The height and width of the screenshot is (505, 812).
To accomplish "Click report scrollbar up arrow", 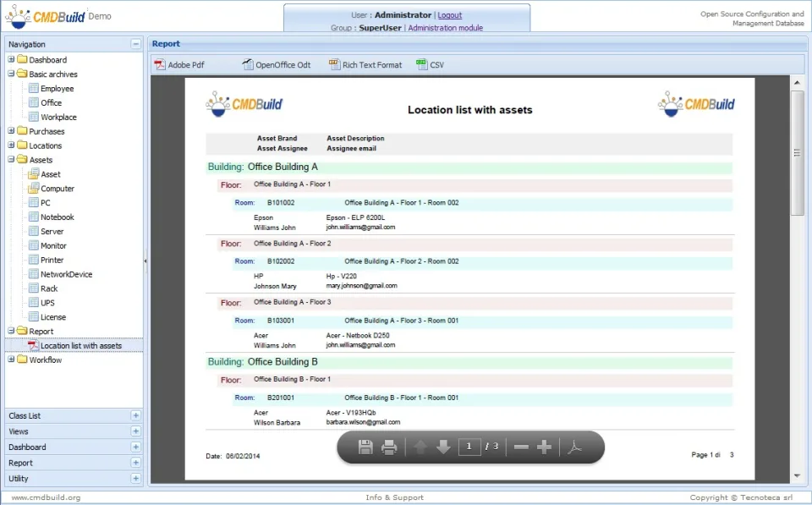I will [797, 82].
